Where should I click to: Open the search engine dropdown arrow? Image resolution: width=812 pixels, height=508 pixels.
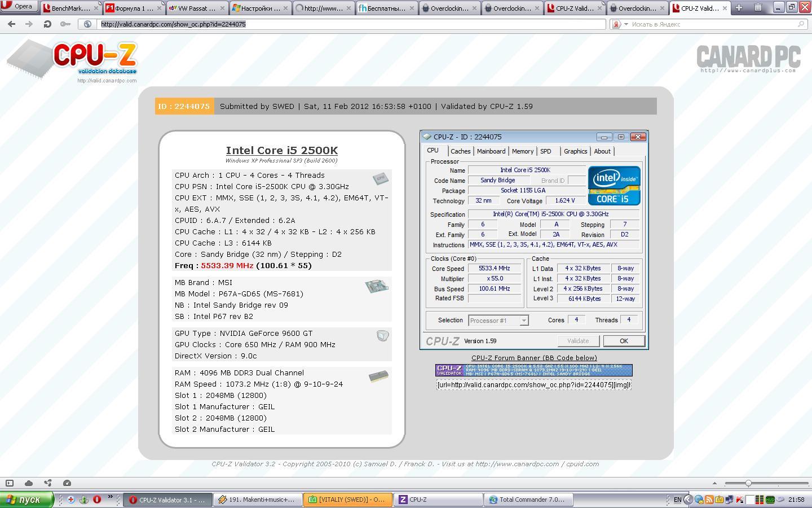coord(626,24)
